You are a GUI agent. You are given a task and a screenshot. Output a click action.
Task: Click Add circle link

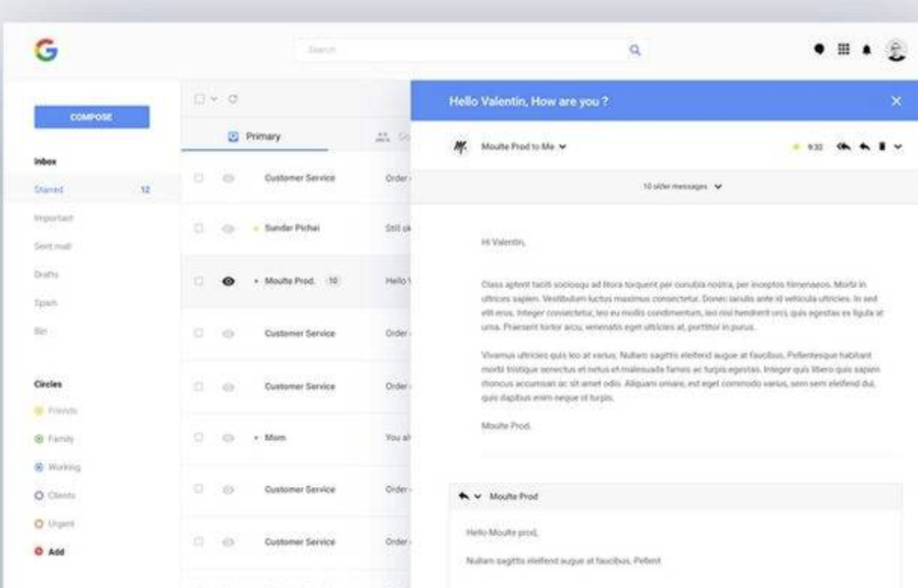click(50, 551)
